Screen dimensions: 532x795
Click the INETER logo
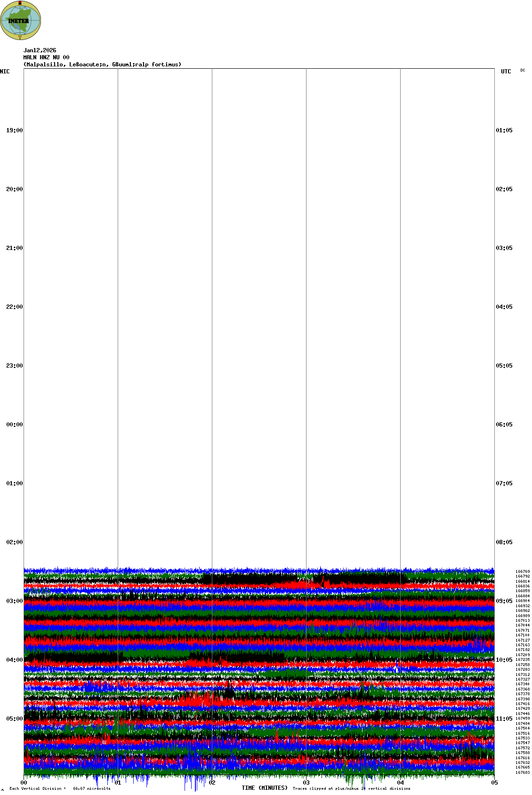coord(21,20)
